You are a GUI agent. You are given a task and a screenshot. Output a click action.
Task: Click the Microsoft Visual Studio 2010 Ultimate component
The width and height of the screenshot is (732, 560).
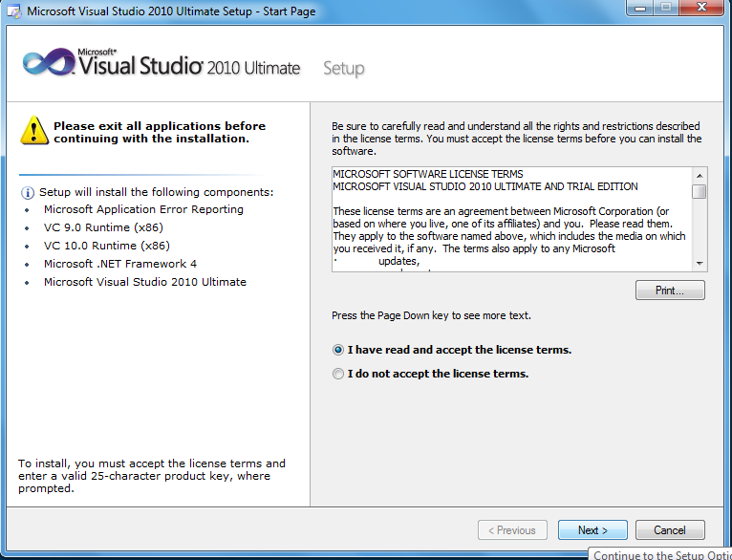[144, 282]
